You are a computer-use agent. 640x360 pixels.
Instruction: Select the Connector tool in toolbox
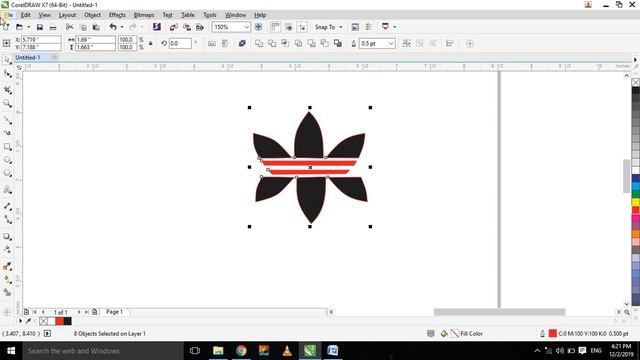7,220
